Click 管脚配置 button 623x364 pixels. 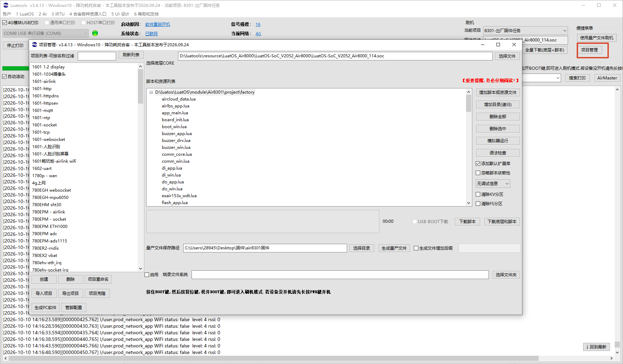pyautogui.click(x=74, y=308)
